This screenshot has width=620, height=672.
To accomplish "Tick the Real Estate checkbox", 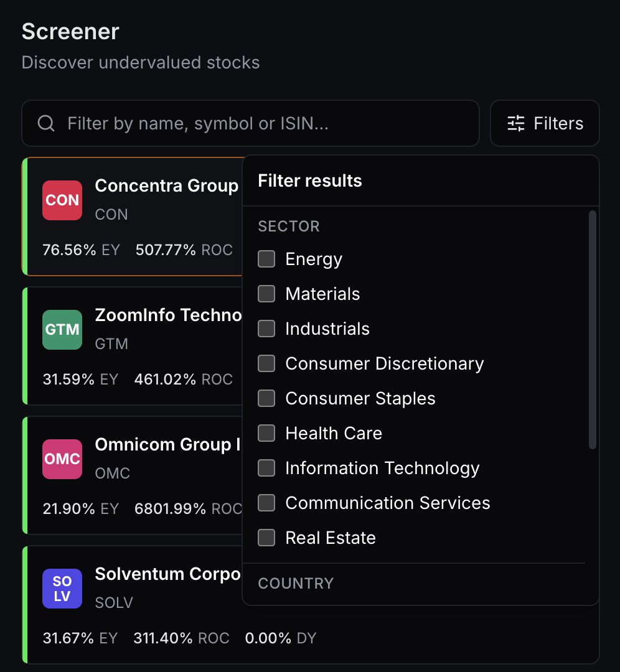I will pyautogui.click(x=266, y=538).
